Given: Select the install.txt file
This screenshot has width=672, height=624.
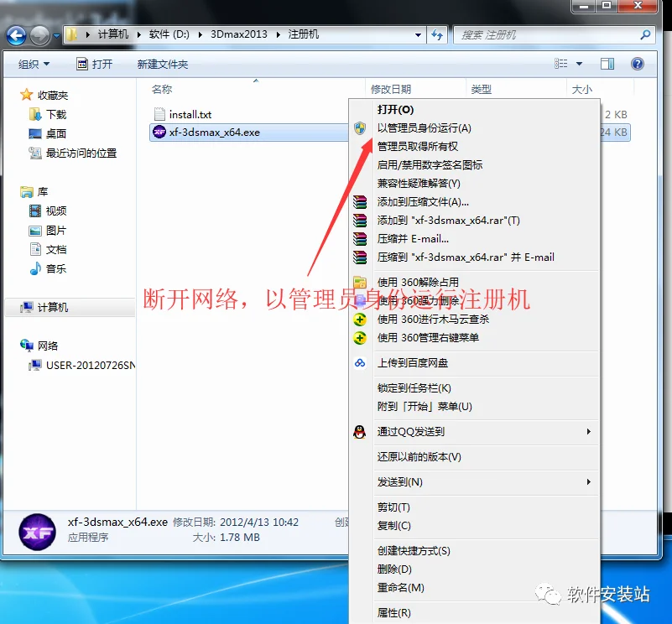Looking at the screenshot, I should pos(183,114).
